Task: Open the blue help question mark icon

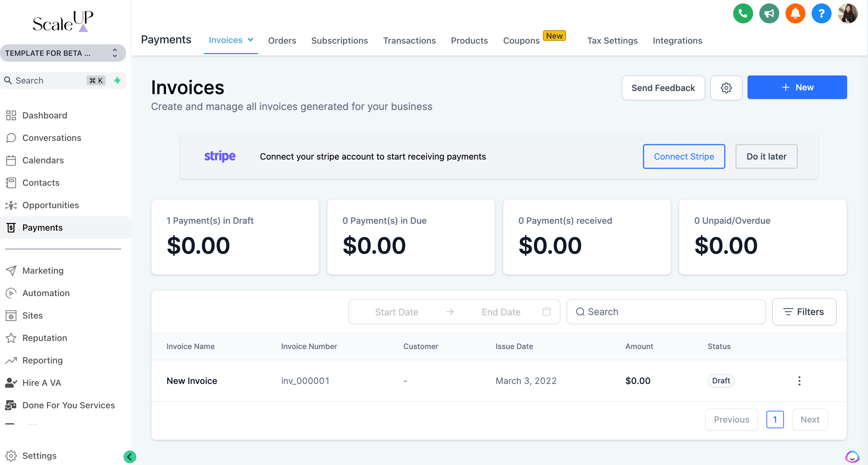Action: [x=821, y=13]
